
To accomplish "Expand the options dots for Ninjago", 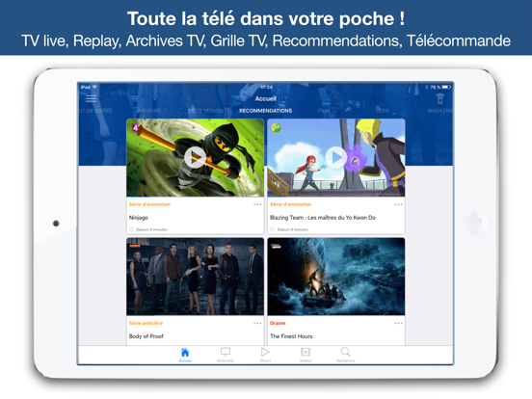I will tap(257, 204).
